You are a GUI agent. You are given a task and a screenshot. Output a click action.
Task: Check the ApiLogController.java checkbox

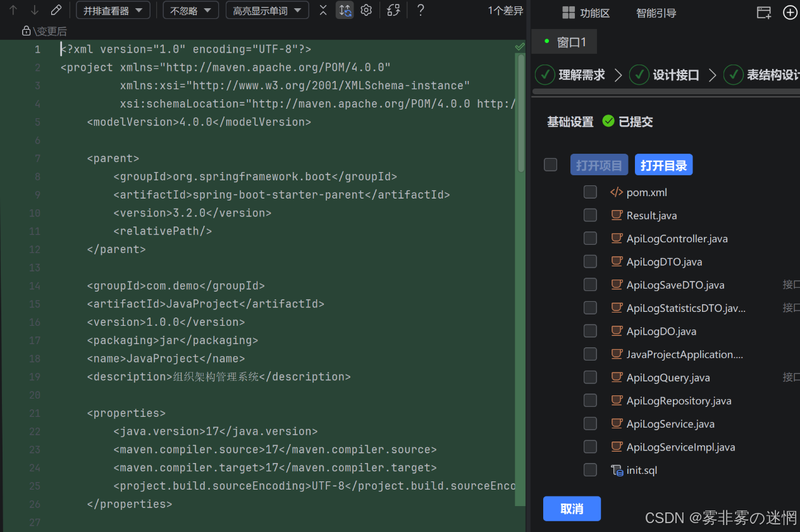point(590,238)
